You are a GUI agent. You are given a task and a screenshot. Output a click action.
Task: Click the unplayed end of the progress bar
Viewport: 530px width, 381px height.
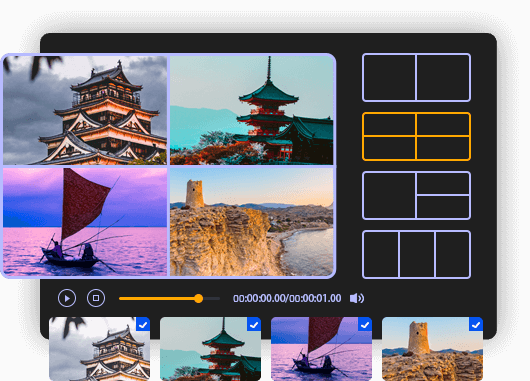pos(212,299)
